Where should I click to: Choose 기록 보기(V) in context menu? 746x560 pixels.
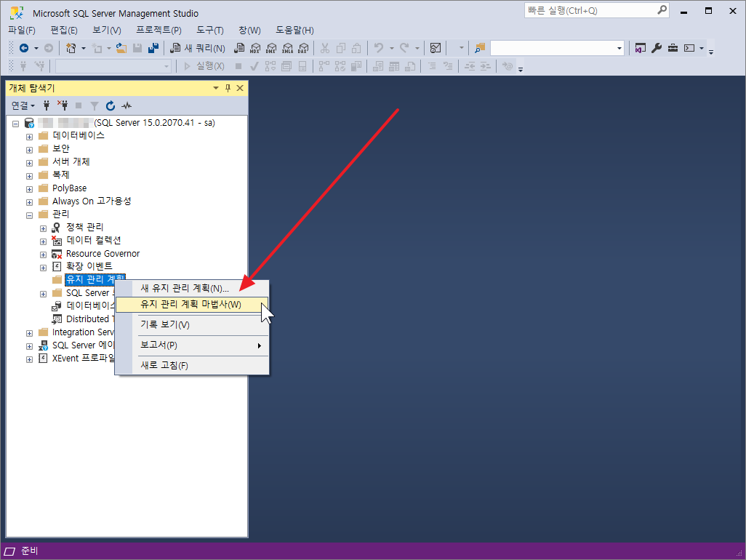192,325
